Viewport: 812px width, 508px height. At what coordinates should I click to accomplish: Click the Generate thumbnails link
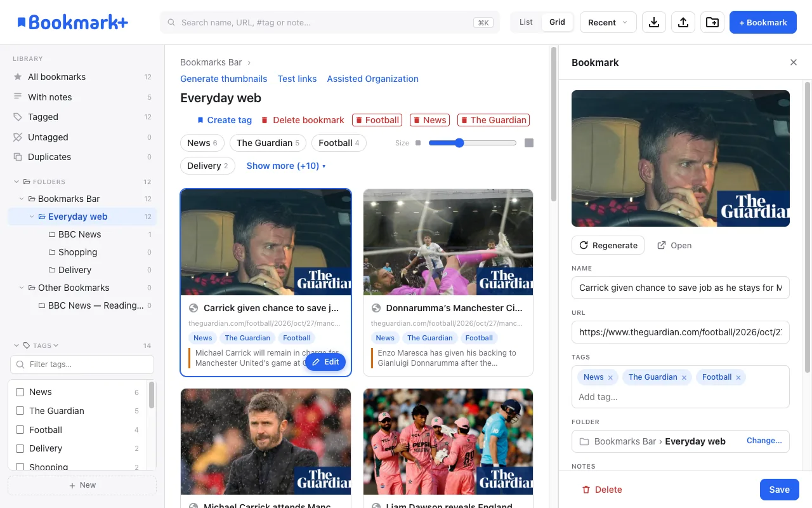point(223,79)
